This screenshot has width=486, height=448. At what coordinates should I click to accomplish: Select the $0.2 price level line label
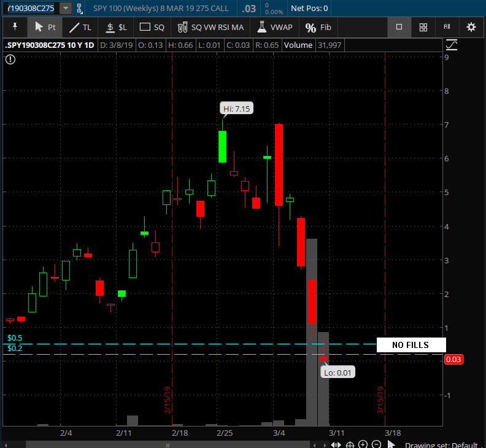15,348
